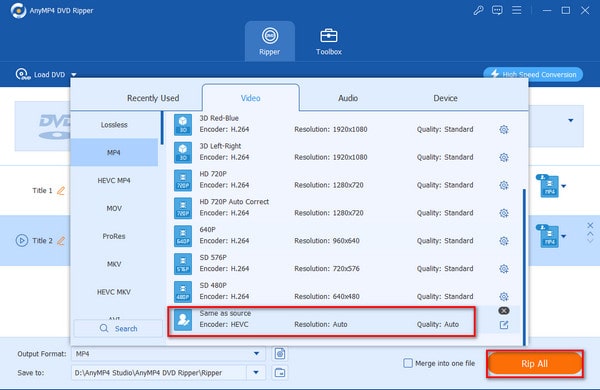Select MP4 format category

click(x=114, y=152)
